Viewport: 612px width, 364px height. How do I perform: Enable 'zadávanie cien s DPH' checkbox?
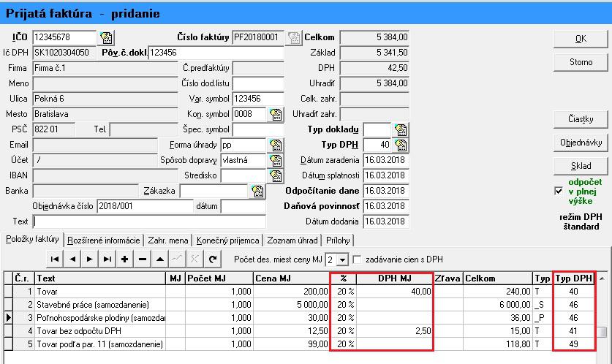358,259
